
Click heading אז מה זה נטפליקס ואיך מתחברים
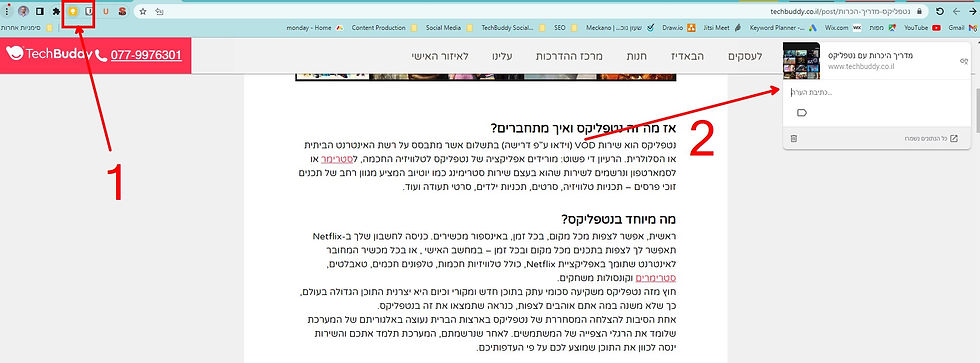click(x=584, y=128)
